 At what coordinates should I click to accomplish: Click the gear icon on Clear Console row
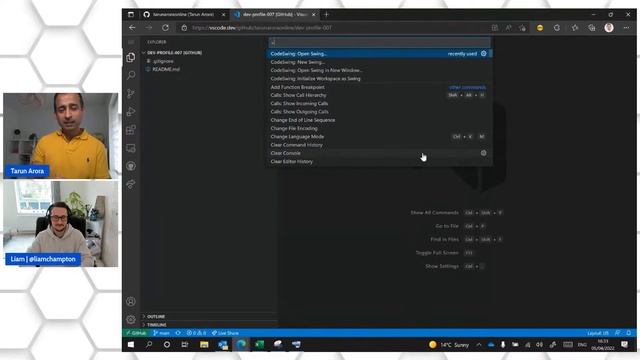pos(484,153)
